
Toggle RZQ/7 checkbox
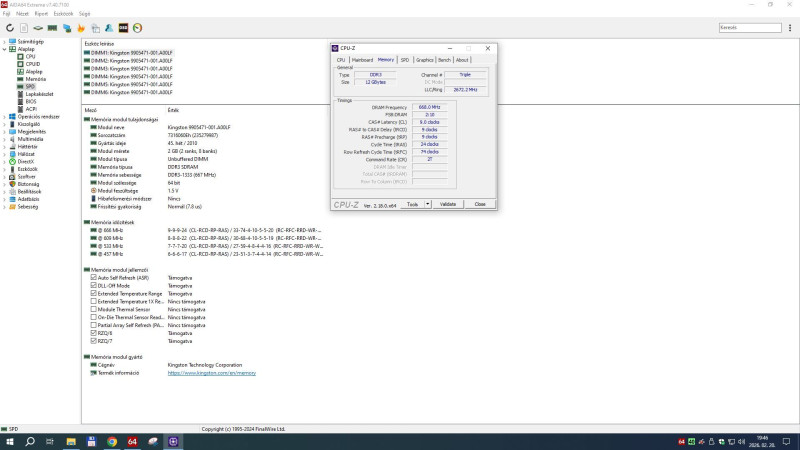[x=93, y=341]
